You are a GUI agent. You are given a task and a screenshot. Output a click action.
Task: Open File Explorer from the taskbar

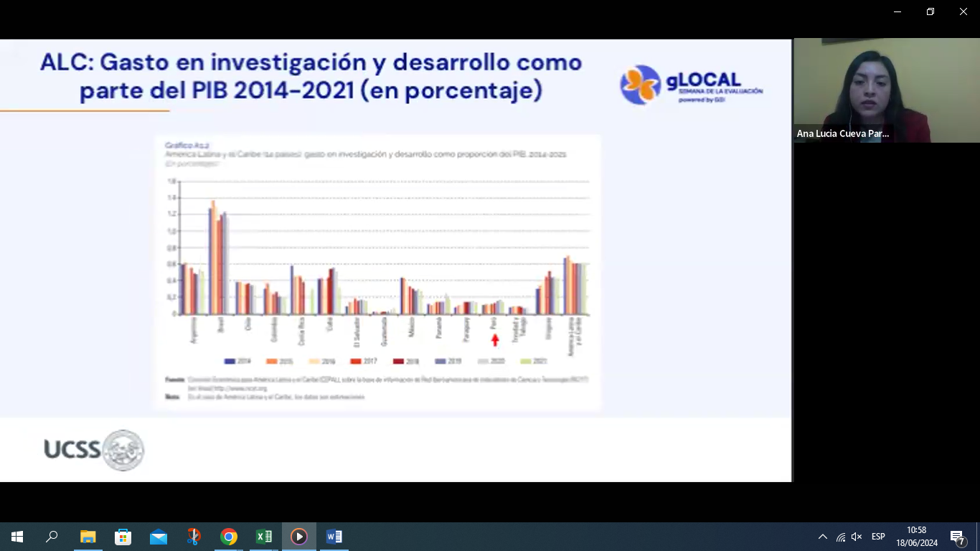tap(88, 537)
